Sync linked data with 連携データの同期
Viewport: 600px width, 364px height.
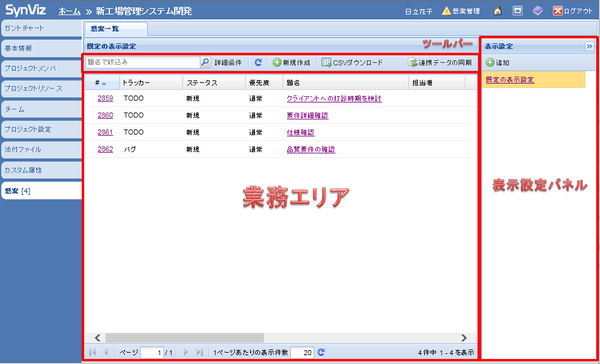pos(440,62)
